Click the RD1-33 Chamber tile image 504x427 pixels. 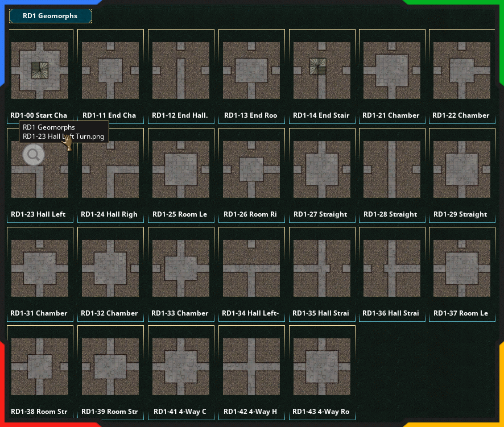point(181,268)
